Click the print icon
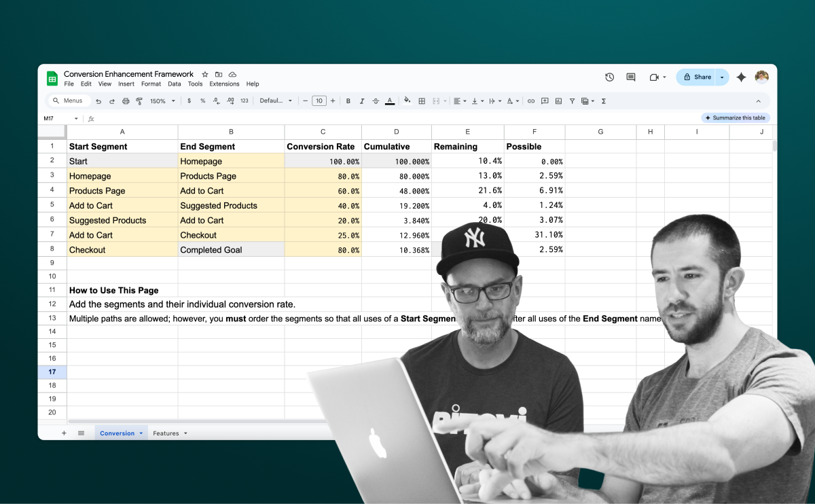This screenshot has height=504, width=815. pyautogui.click(x=126, y=101)
